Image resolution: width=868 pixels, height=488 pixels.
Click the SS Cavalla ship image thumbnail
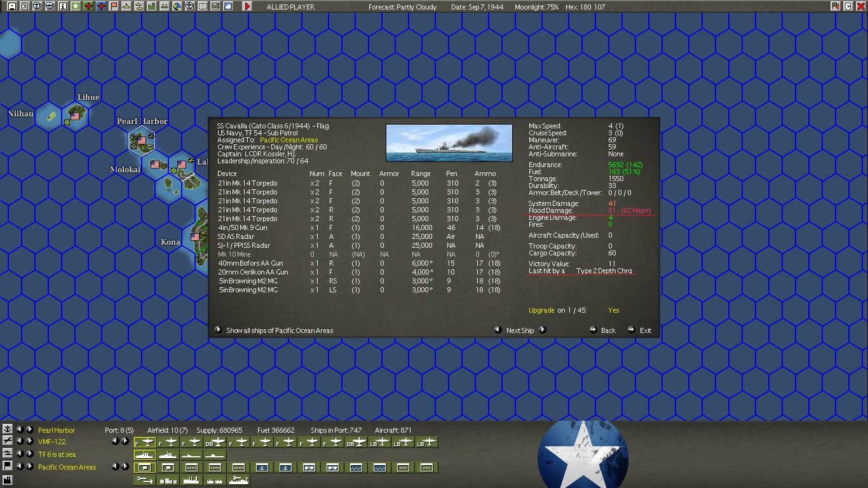click(x=449, y=143)
